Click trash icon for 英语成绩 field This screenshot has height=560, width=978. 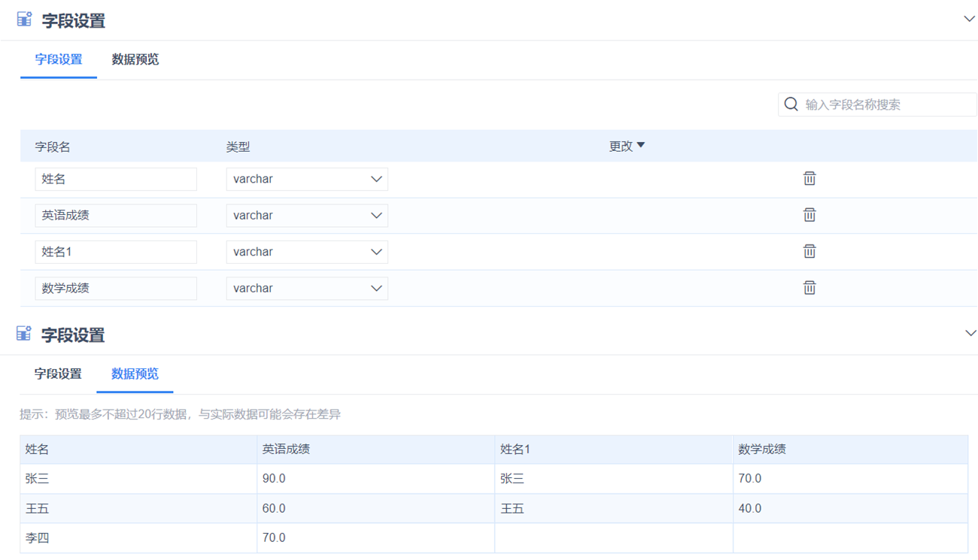coord(809,215)
